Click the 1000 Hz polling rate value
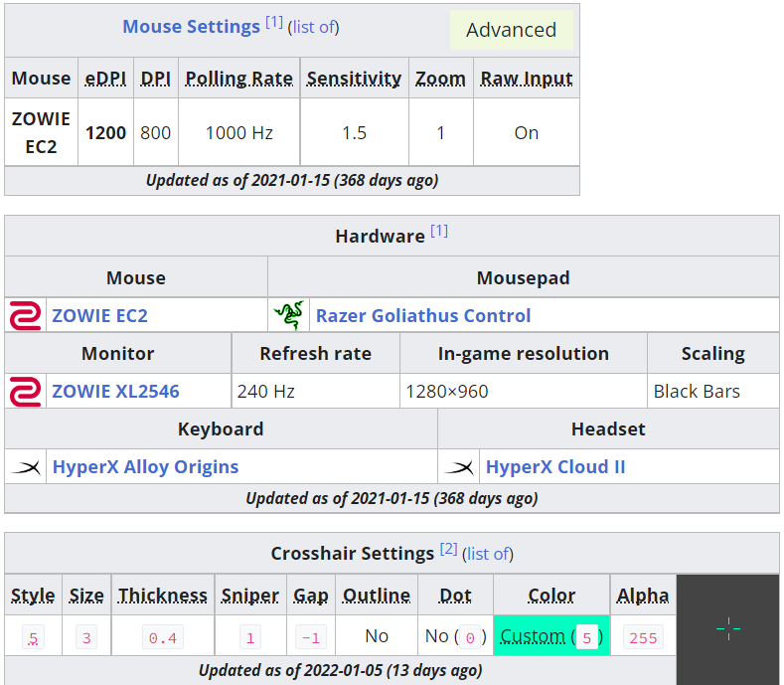Image resolution: width=784 pixels, height=685 pixels. [x=239, y=132]
